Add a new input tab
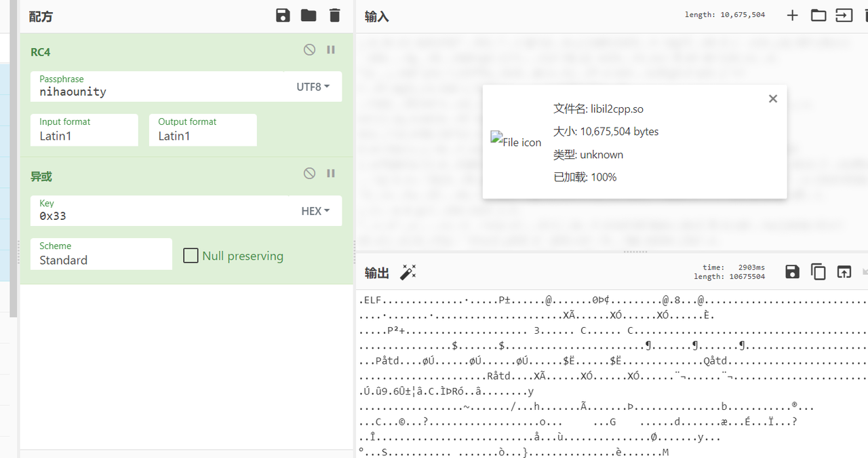This screenshot has width=868, height=458. [792, 16]
